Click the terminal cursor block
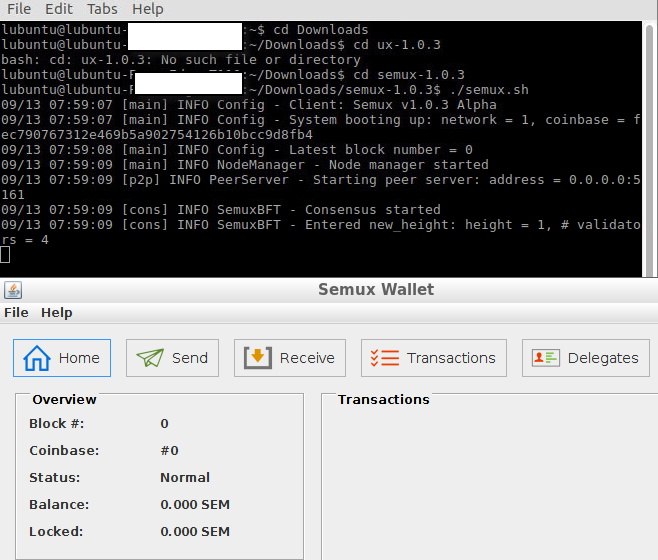This screenshot has height=560, width=658. (5, 255)
